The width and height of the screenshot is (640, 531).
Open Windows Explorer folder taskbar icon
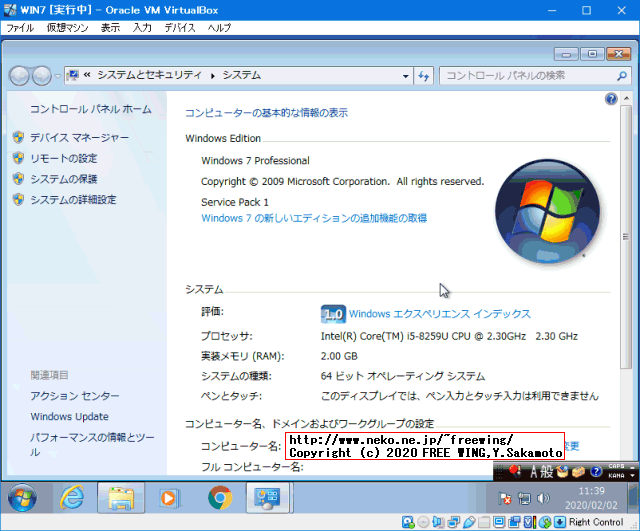click(x=121, y=498)
